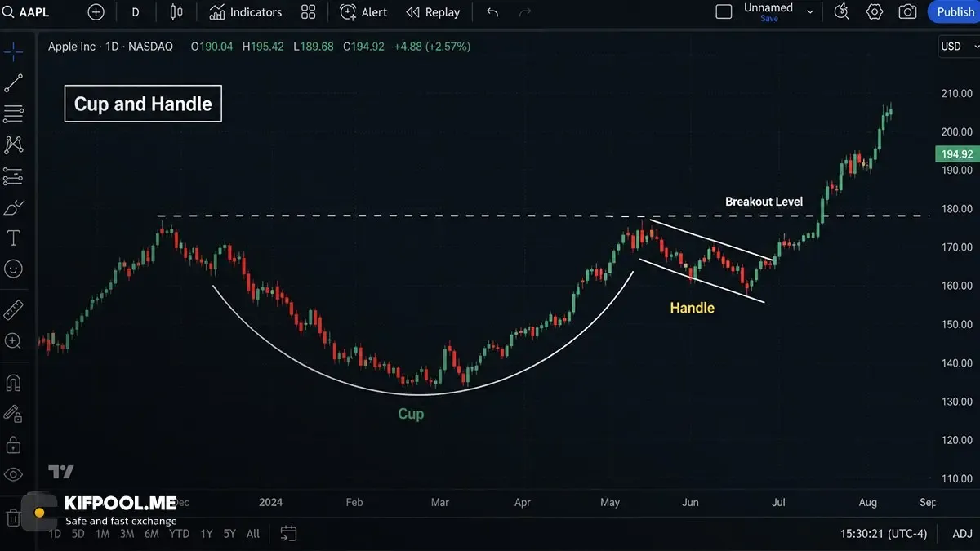The image size is (980, 551).
Task: Open the indicator templates grid icon
Action: click(x=308, y=12)
